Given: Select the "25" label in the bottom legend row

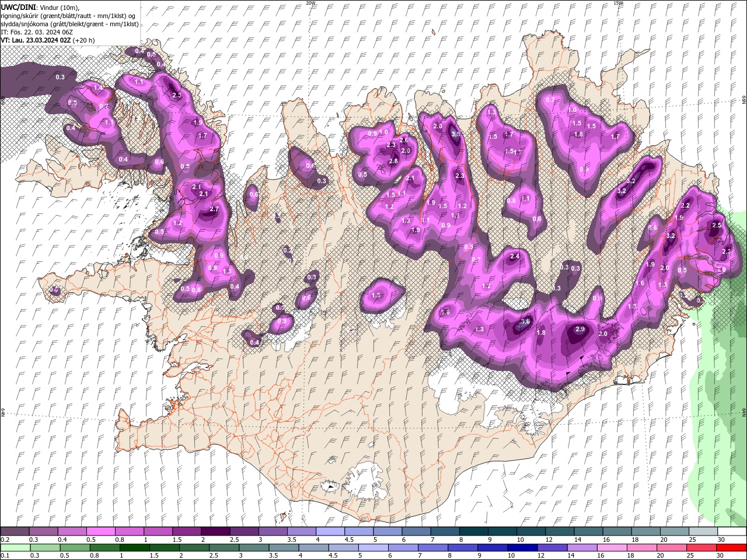Looking at the screenshot, I should pyautogui.click(x=692, y=556).
